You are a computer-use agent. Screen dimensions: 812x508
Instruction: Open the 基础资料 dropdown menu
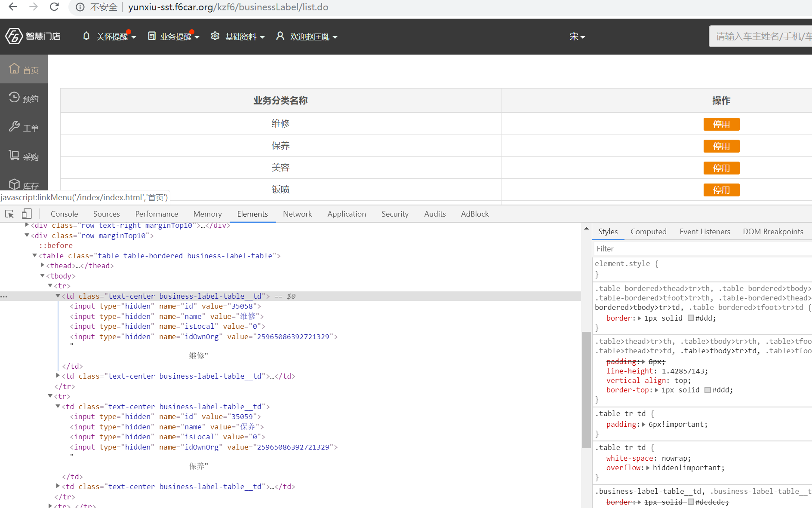(x=245, y=37)
